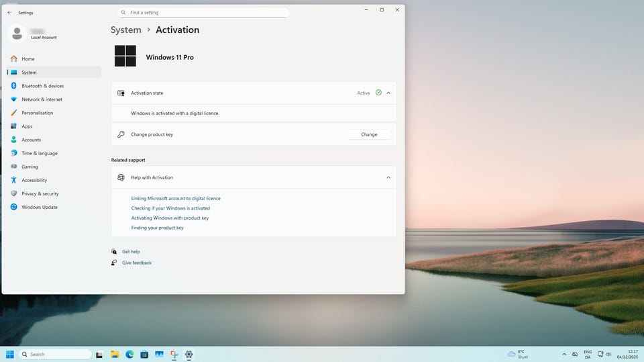The width and height of the screenshot is (644, 362).
Task: Open Linking Microsoft account to digital licence
Action: click(x=176, y=198)
